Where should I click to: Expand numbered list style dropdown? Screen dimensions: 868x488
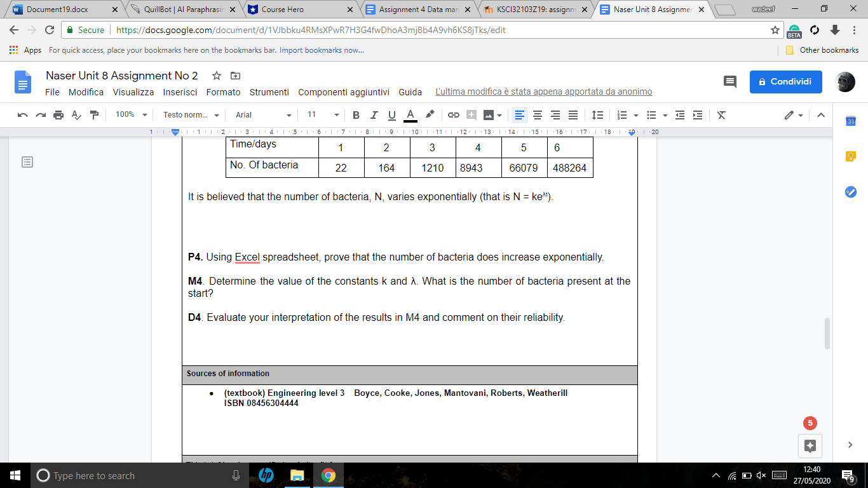[x=636, y=115]
